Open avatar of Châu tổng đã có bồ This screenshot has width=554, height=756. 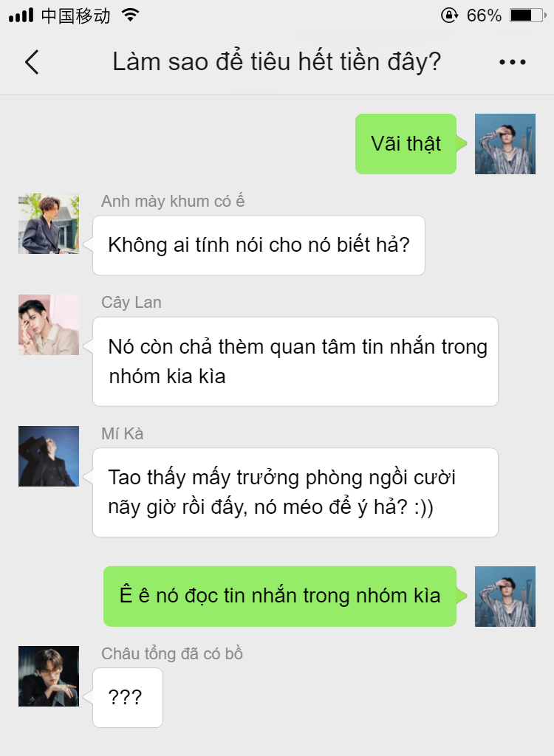tap(49, 676)
